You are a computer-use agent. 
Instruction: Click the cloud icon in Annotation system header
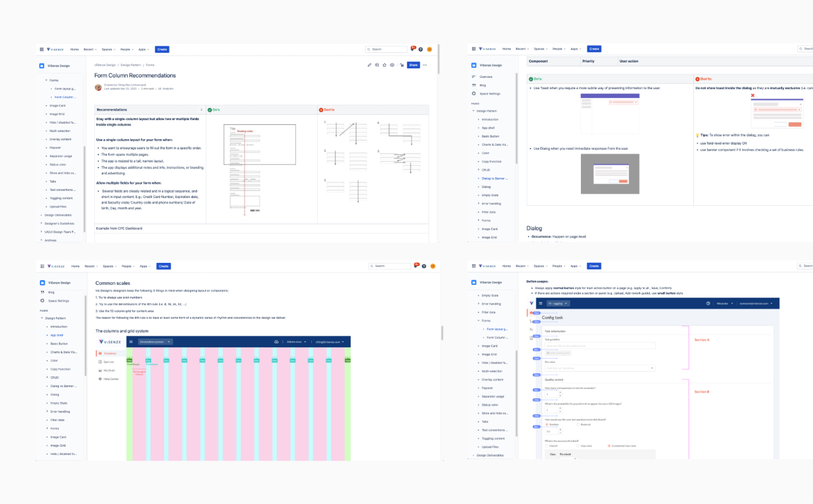(x=276, y=342)
